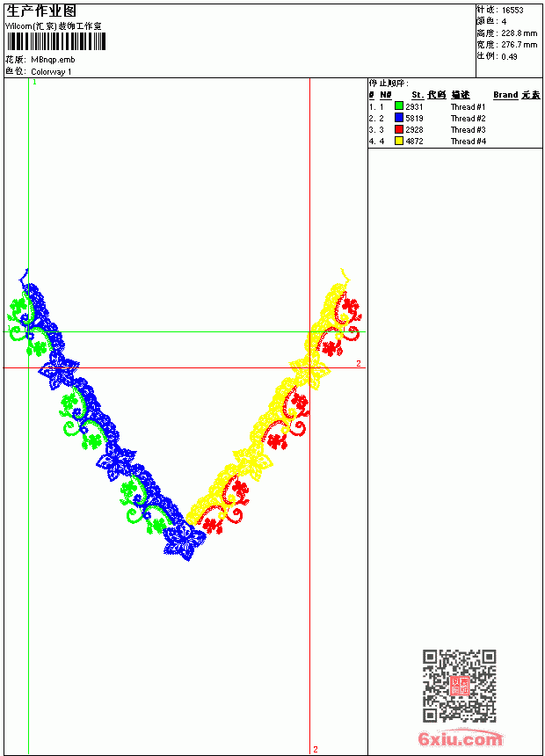Click the green Thread #1 color swatch
Viewport: 545px width, 756px height.
coord(399,105)
